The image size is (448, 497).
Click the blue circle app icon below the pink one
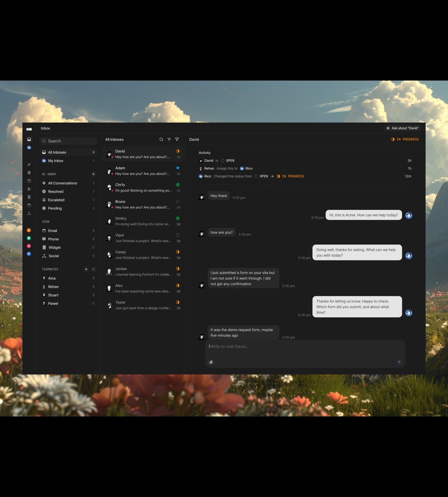29,254
